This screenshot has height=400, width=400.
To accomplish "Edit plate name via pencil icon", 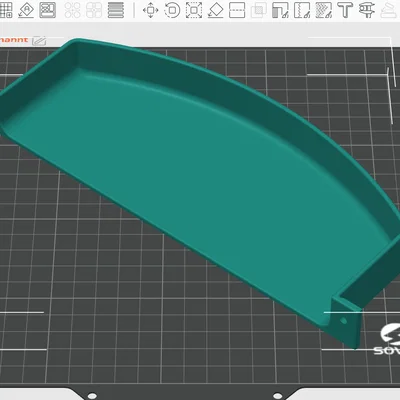I will click(x=39, y=41).
